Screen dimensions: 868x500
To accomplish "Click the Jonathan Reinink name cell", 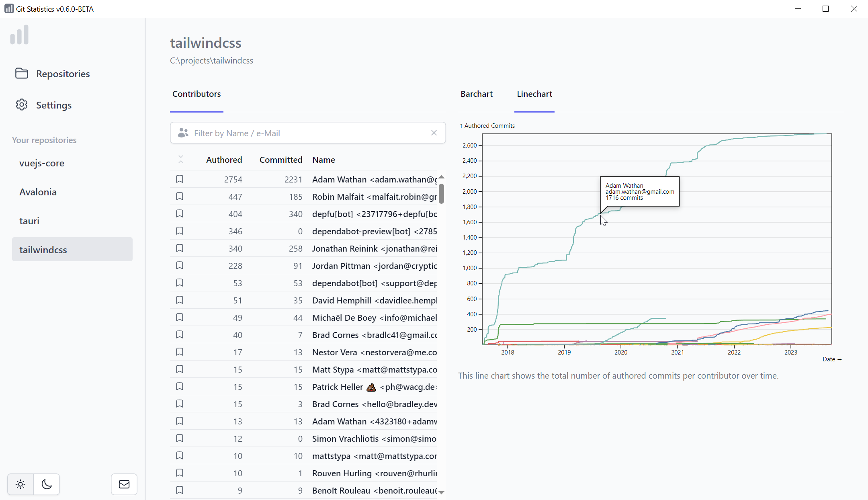I will (x=375, y=248).
